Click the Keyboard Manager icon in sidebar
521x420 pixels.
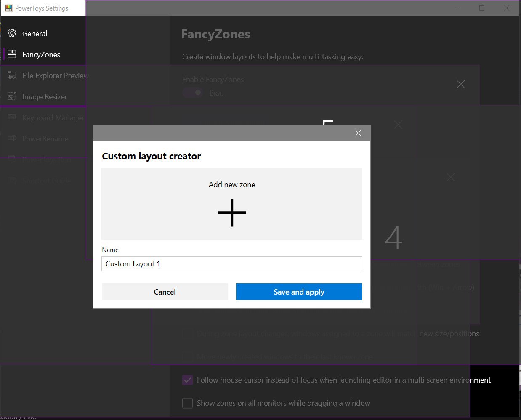tap(12, 117)
